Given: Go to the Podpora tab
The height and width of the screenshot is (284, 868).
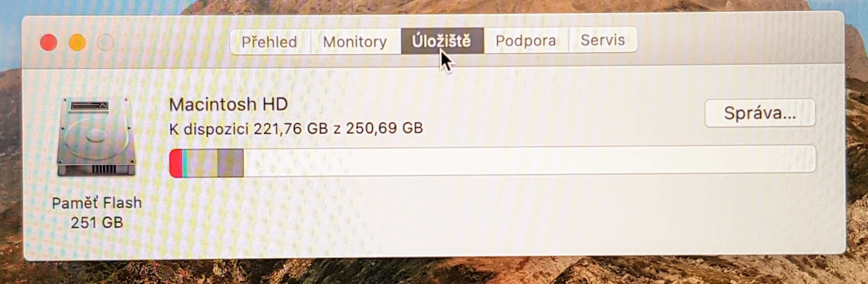Looking at the screenshot, I should coord(526,40).
